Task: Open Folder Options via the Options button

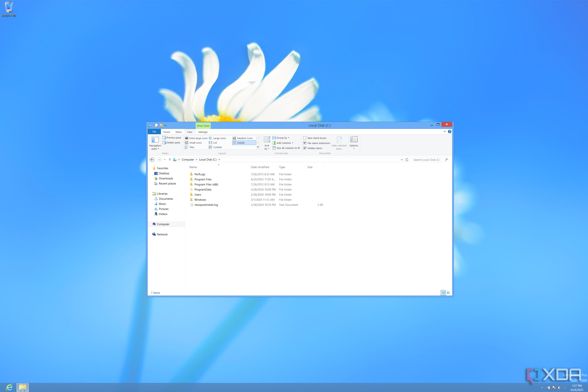Action: pyautogui.click(x=354, y=142)
